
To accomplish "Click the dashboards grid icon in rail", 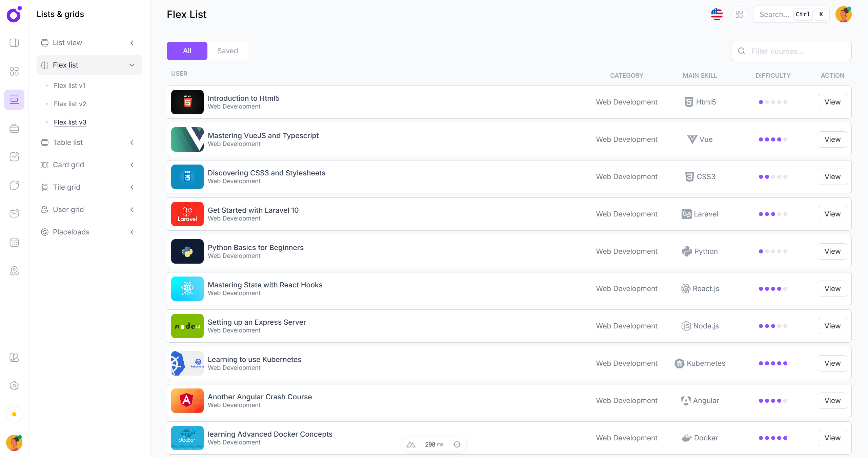I will [14, 71].
